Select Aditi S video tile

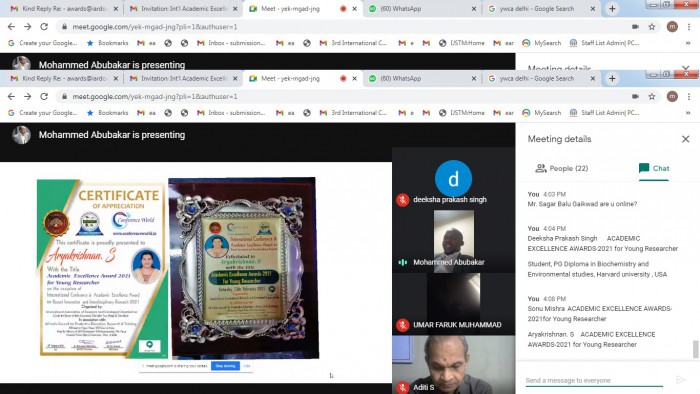453,365
